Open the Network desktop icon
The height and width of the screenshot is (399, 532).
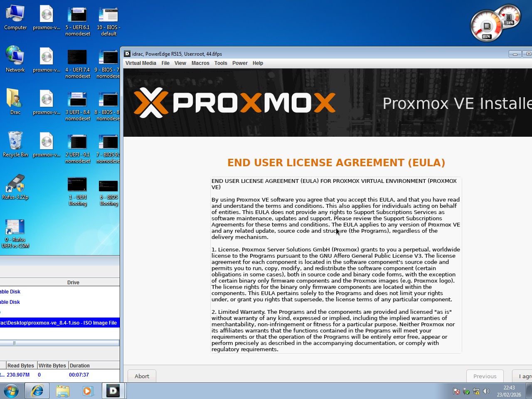click(15, 59)
